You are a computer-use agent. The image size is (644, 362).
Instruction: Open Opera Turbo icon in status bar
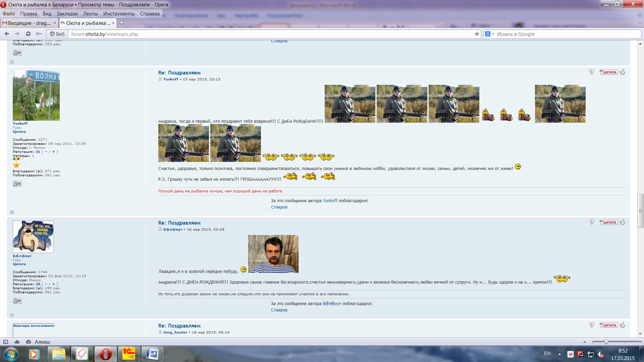29,342
